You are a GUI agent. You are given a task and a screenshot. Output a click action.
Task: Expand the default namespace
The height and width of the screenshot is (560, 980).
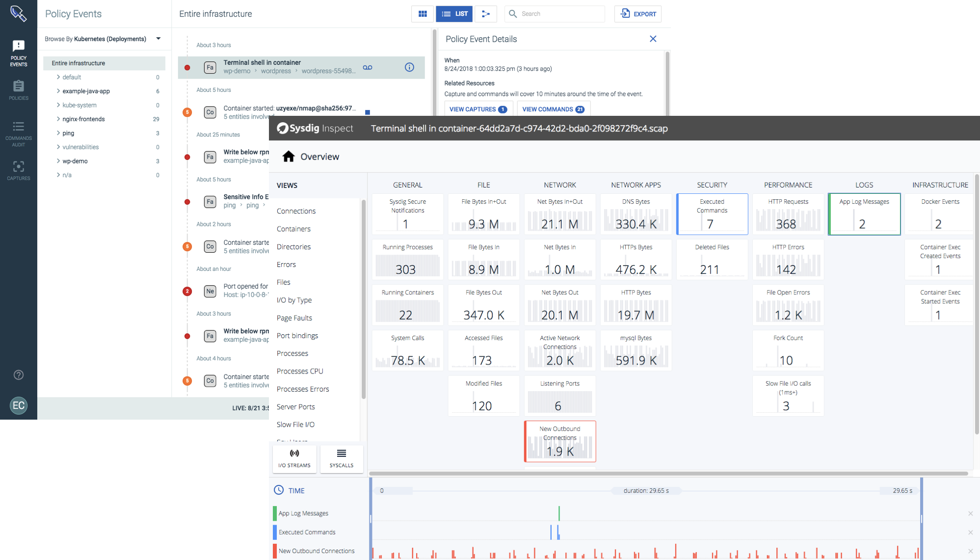click(58, 77)
